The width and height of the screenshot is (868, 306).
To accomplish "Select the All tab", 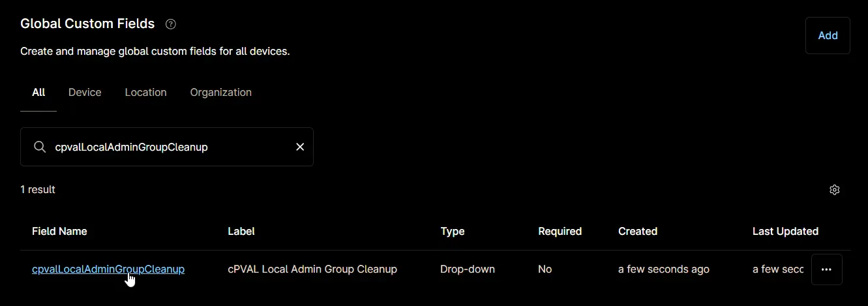I will pos(38,92).
